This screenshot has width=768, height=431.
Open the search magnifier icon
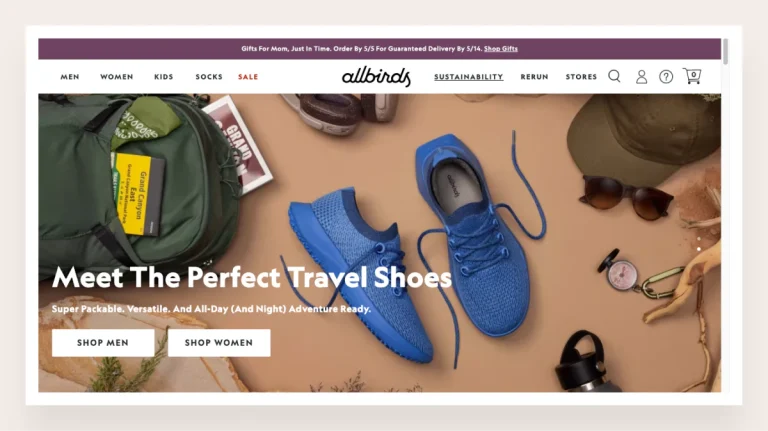(614, 76)
